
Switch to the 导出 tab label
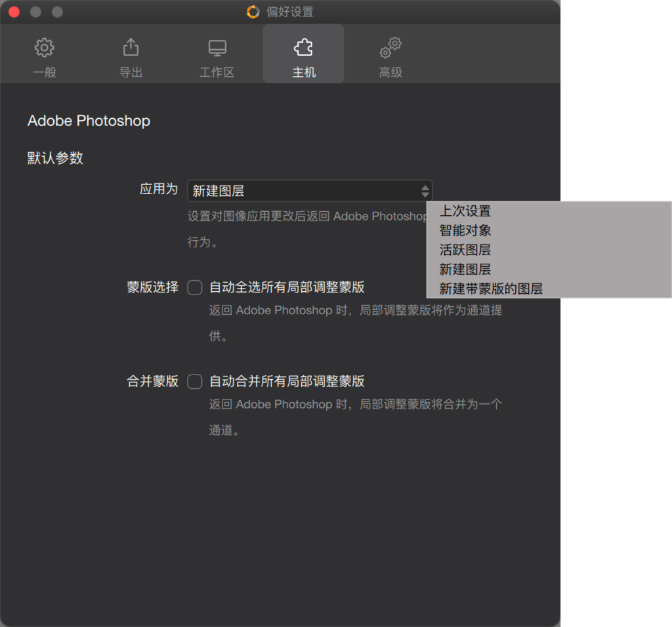point(131,72)
